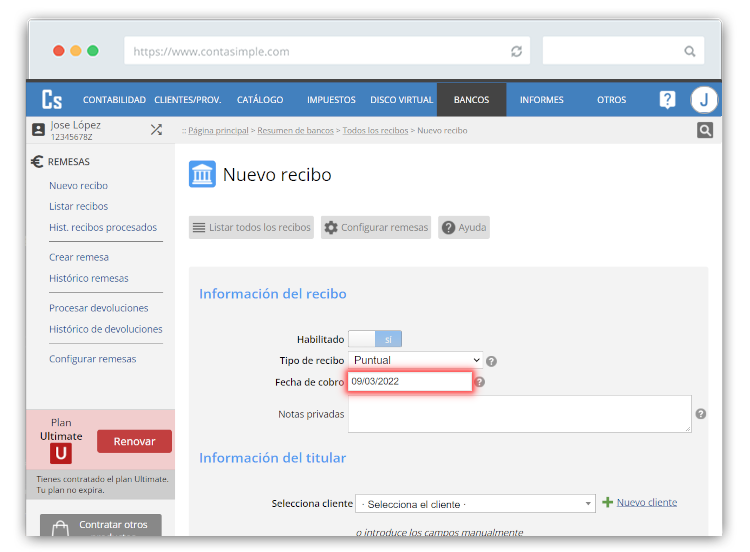Viewport: 750px width, 552px height.
Task: Click the red Renovar button
Action: point(134,441)
